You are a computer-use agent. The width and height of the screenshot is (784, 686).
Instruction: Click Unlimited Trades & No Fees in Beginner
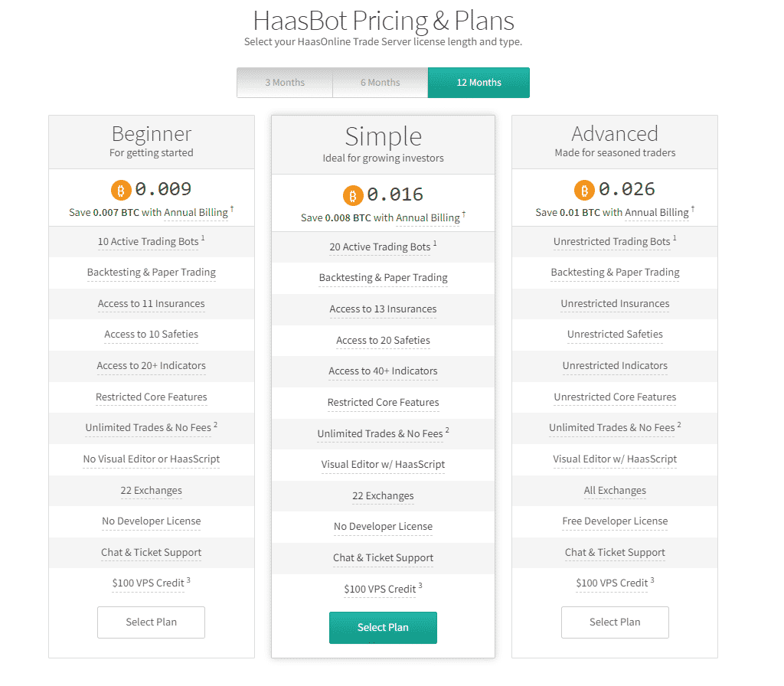(x=148, y=427)
